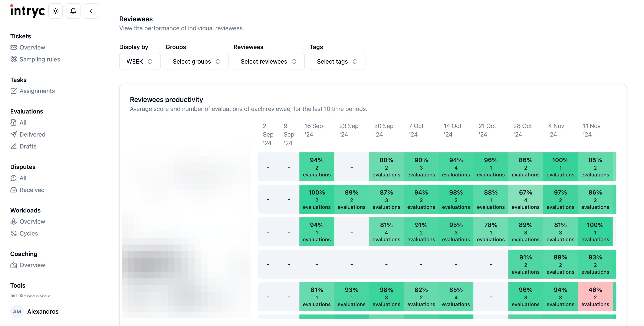
Task: Open the notifications bell
Action: coord(73,11)
